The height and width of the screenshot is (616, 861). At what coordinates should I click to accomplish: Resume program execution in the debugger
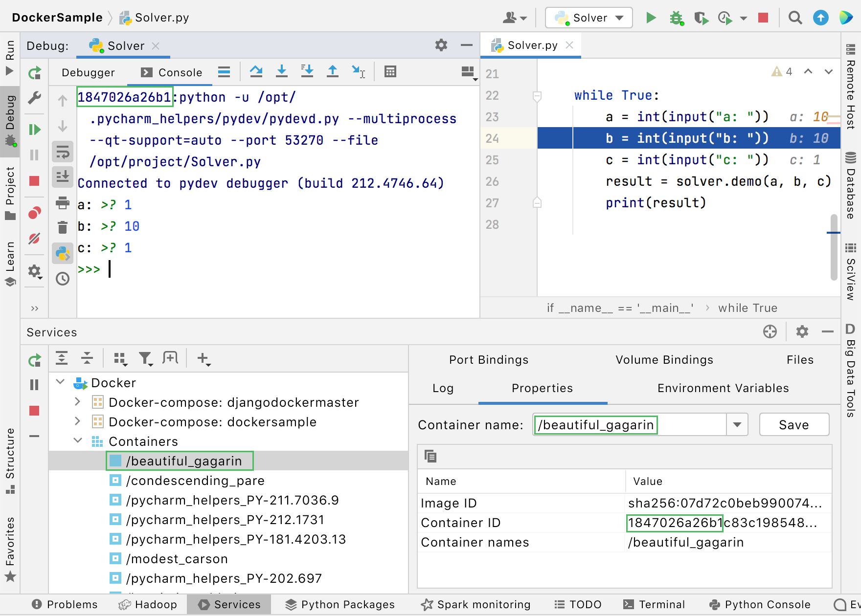click(34, 129)
